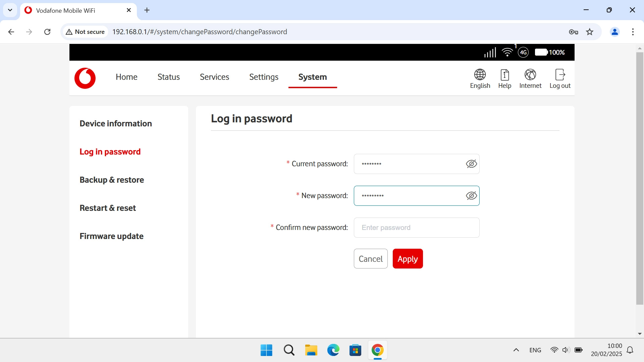
Task: Focus the Confirm new password field
Action: tap(416, 228)
